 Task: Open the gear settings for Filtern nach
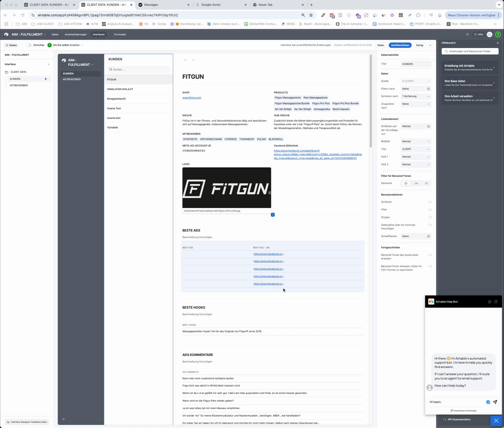[x=428, y=89]
